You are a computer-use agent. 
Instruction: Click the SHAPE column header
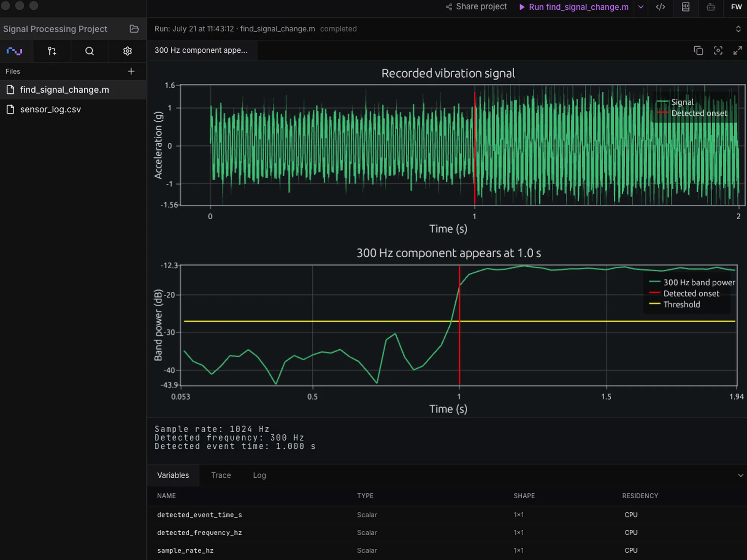pyautogui.click(x=524, y=496)
